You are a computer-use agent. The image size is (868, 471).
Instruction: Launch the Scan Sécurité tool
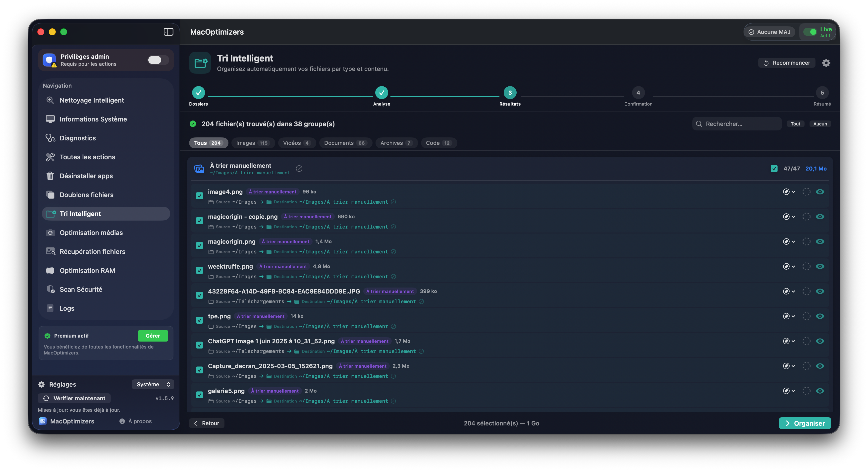(81, 289)
